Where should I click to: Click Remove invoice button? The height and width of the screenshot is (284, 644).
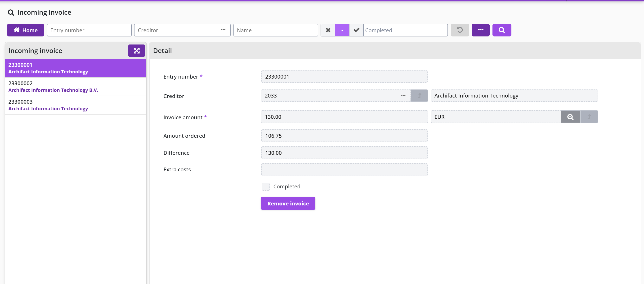[288, 203]
